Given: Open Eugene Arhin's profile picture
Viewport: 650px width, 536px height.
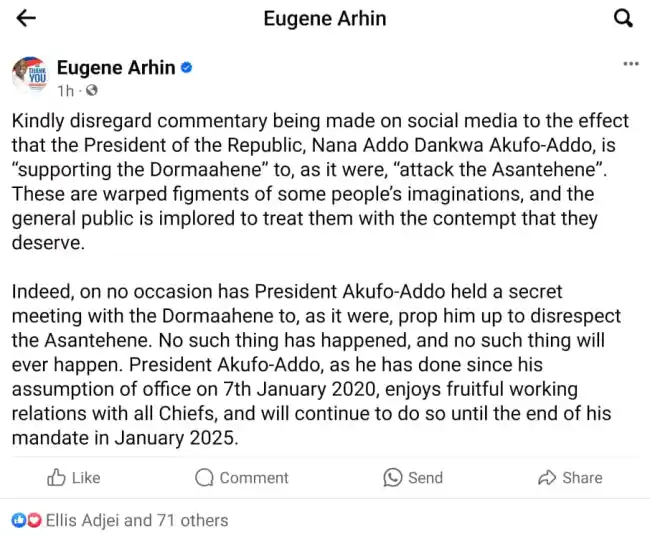Looking at the screenshot, I should click(x=30, y=74).
